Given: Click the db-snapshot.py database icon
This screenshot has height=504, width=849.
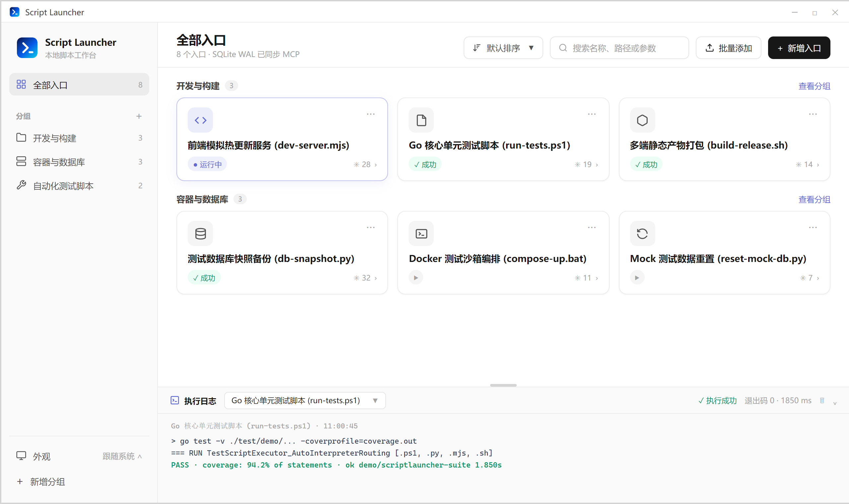Looking at the screenshot, I should click(200, 234).
